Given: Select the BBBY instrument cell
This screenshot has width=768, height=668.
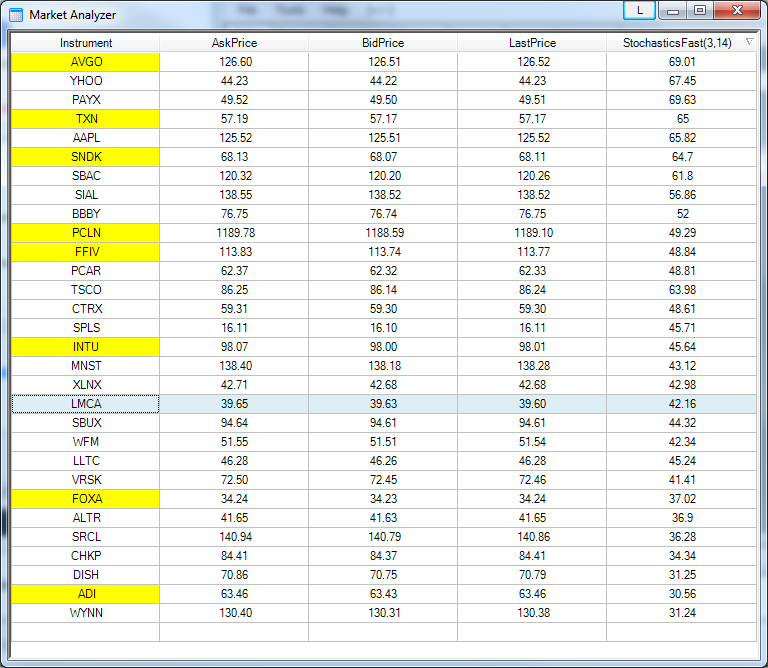Looking at the screenshot, I should [x=86, y=214].
